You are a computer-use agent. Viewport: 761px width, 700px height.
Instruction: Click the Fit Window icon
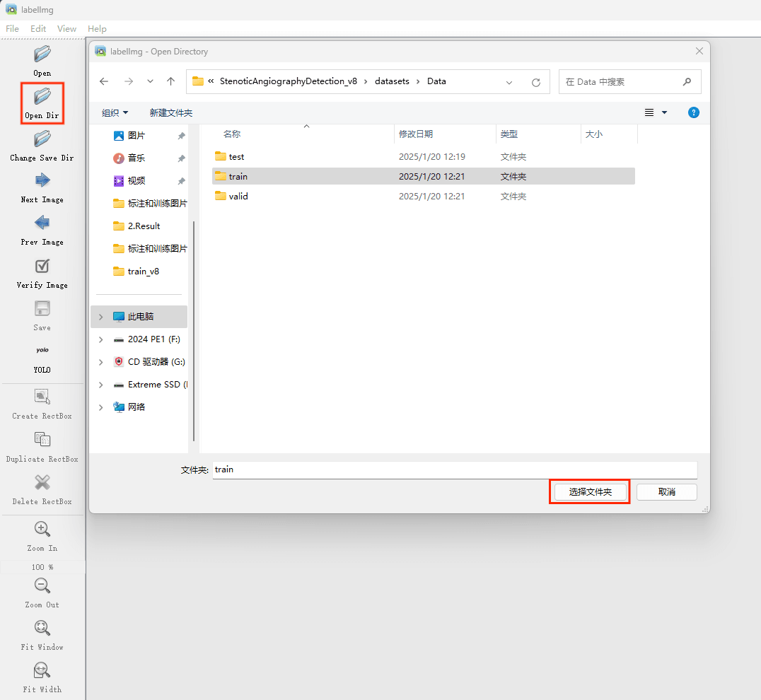click(x=42, y=628)
